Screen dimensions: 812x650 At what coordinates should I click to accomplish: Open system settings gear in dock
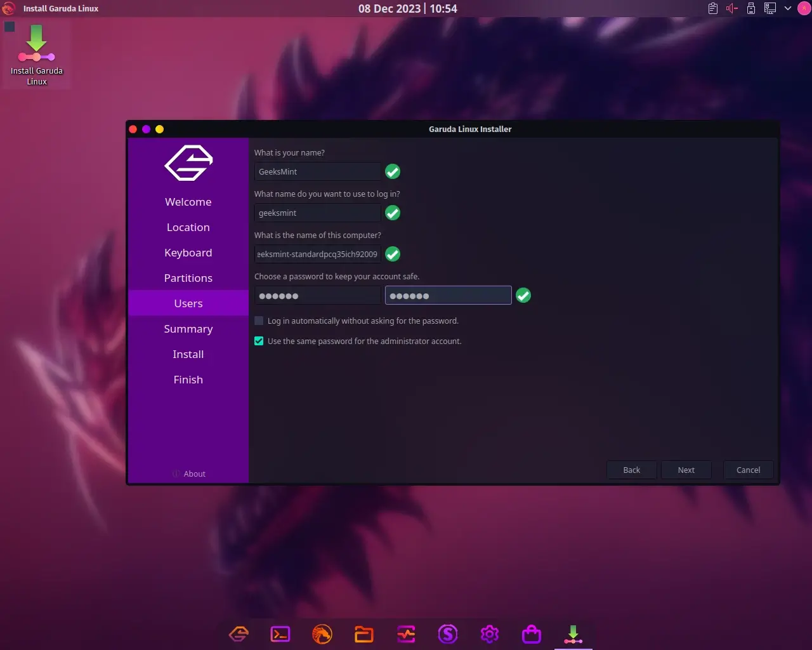tap(490, 633)
